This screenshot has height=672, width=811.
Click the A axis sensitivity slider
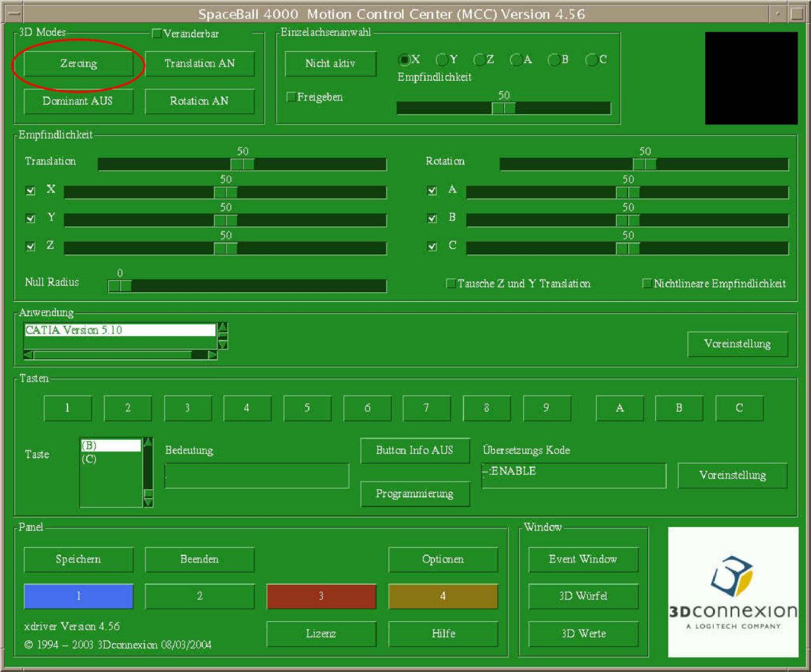pos(628,192)
